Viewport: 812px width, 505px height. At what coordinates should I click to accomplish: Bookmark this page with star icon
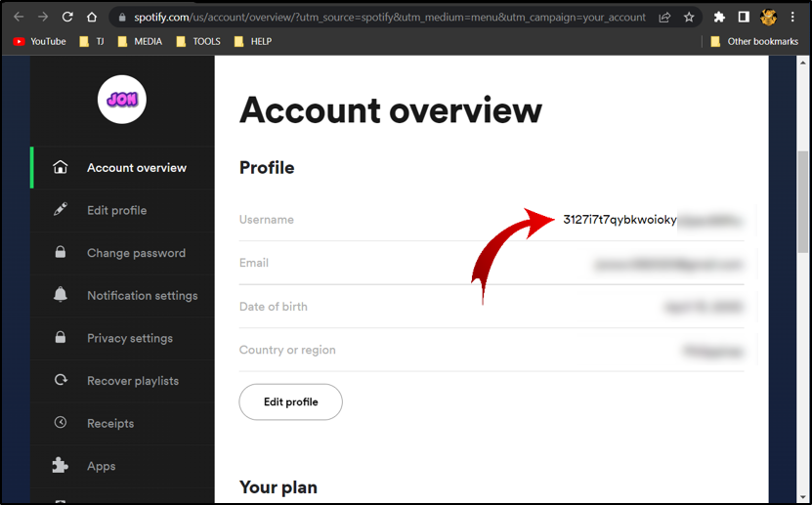tap(689, 18)
